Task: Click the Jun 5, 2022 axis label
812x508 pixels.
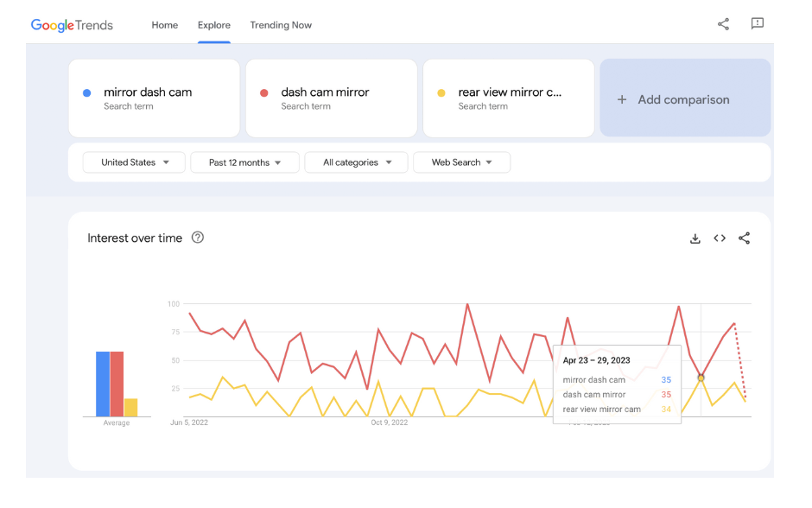Action: pos(189,422)
